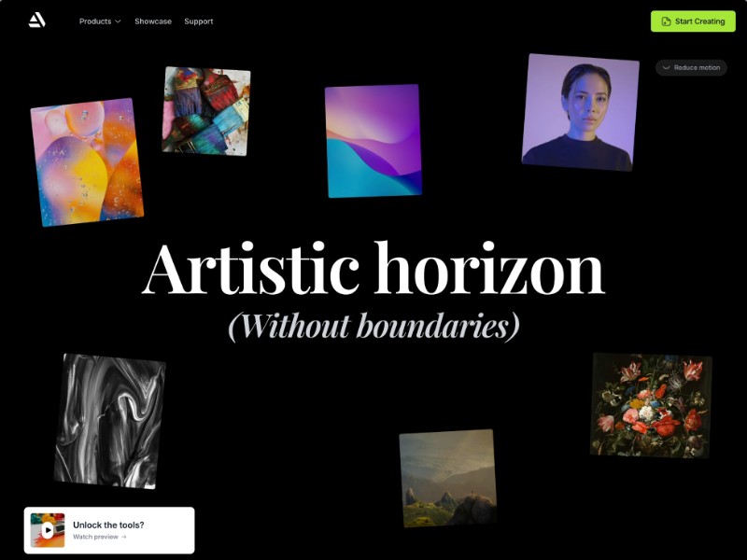Open the black and white marble swirl artwork
The height and width of the screenshot is (560, 747).
(x=109, y=421)
